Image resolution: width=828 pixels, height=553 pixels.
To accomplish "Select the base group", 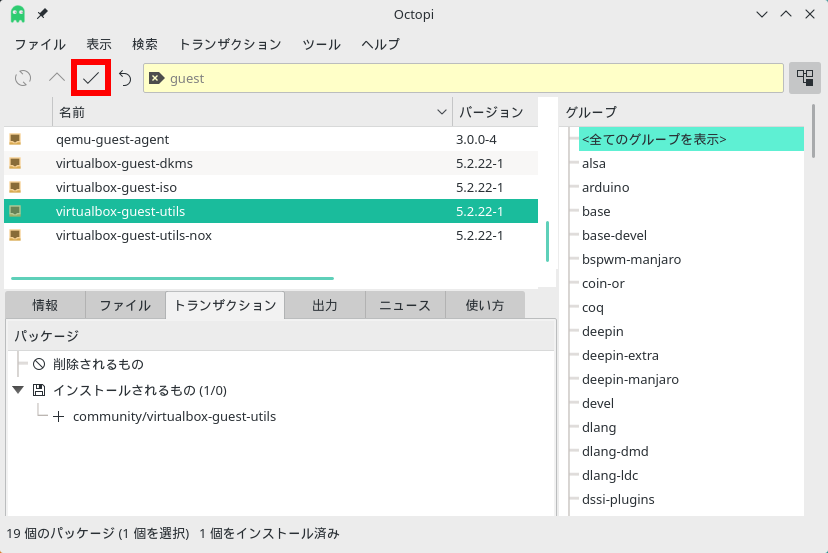I will [596, 211].
